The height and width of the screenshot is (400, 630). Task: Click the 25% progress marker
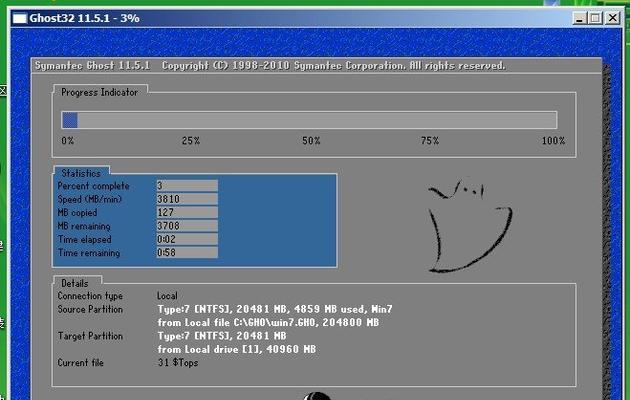191,141
